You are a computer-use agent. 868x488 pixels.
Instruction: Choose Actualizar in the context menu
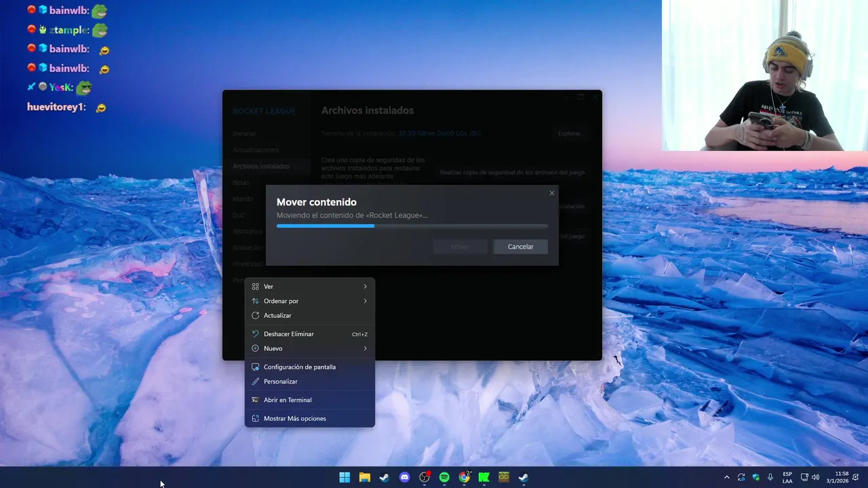coord(309,316)
